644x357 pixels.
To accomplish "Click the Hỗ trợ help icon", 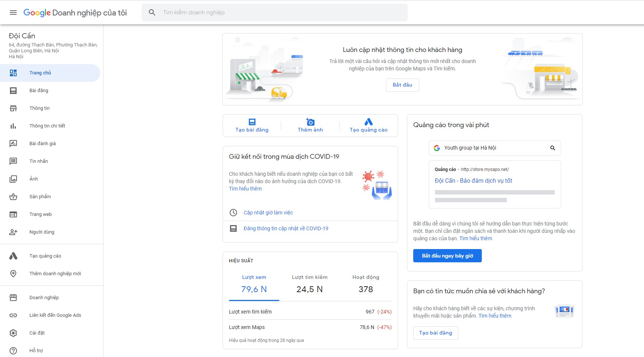I will click(x=13, y=351).
